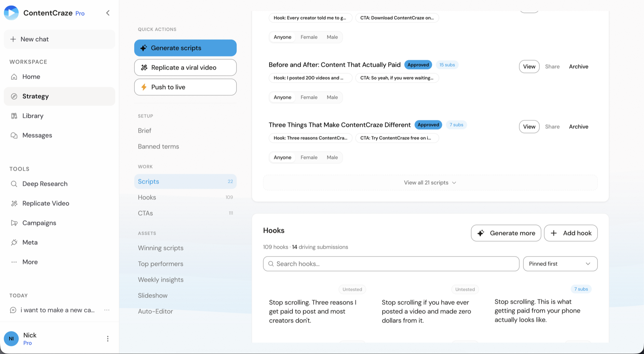Click the 15 subs badge
The image size is (644, 354).
pyautogui.click(x=447, y=65)
